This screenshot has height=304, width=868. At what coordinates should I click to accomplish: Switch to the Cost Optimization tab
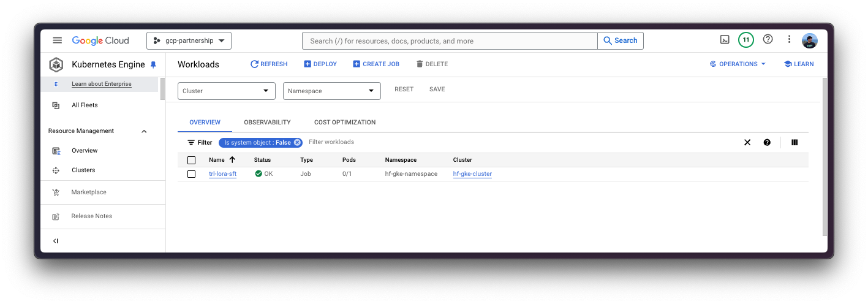coord(345,123)
